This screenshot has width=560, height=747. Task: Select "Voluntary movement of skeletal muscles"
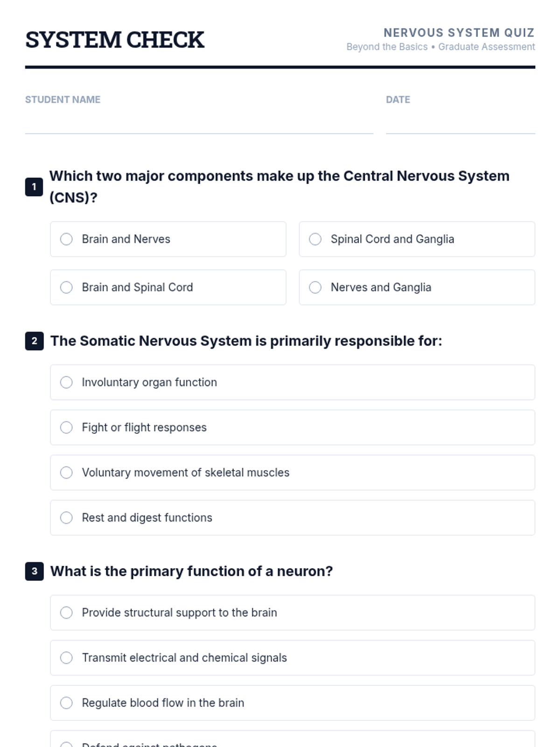(x=66, y=472)
